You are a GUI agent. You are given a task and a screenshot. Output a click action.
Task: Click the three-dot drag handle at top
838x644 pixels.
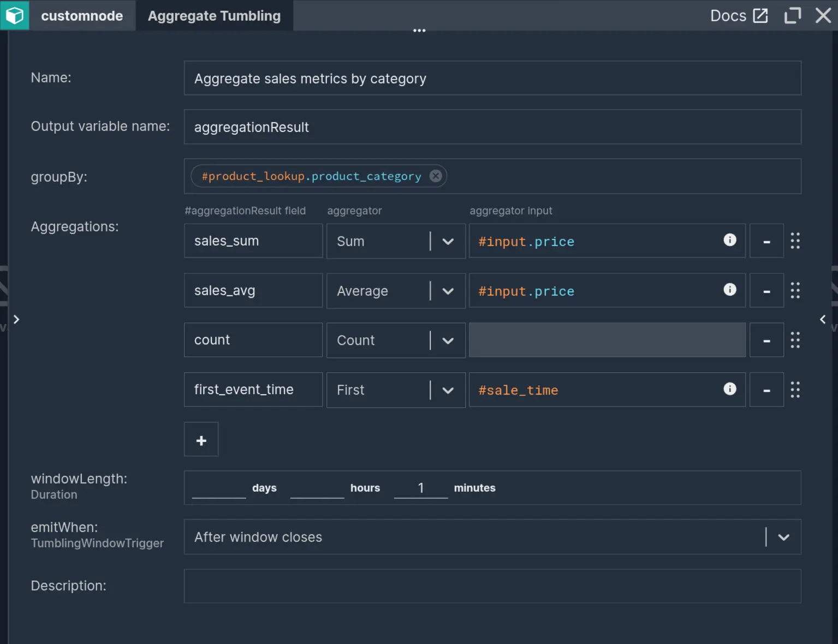(419, 31)
